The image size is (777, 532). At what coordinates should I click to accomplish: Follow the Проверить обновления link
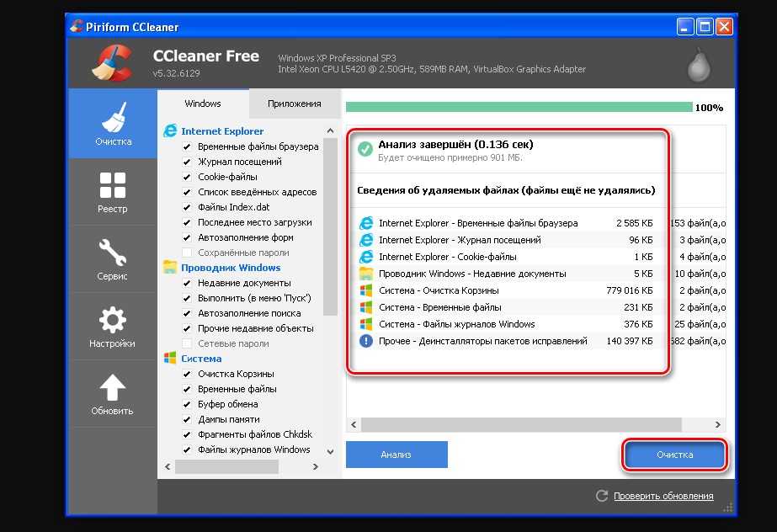[663, 496]
